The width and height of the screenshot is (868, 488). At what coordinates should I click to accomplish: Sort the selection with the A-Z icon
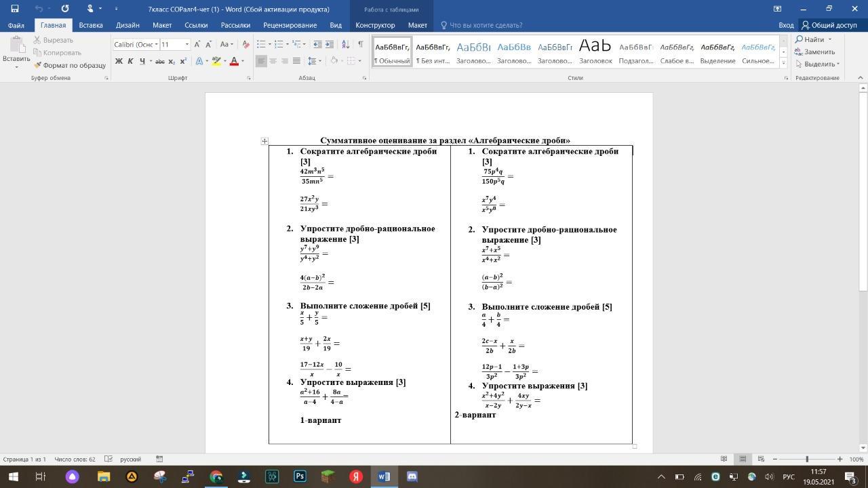click(345, 44)
